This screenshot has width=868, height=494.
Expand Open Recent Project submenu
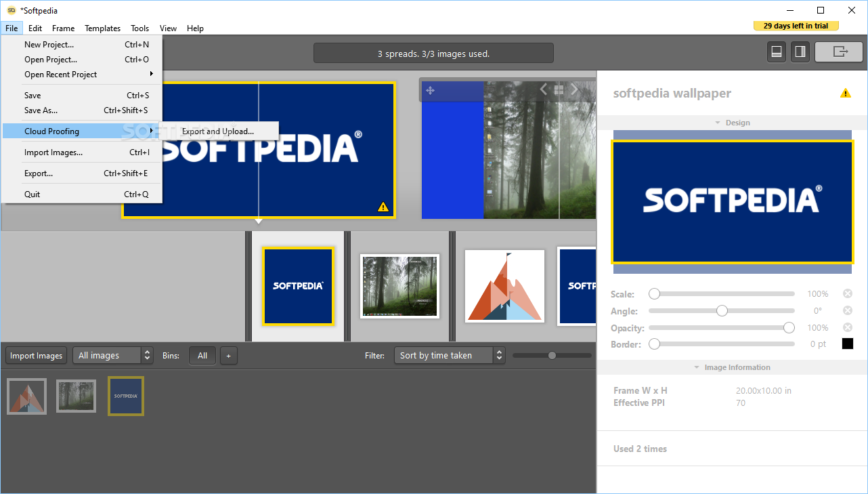click(x=82, y=75)
